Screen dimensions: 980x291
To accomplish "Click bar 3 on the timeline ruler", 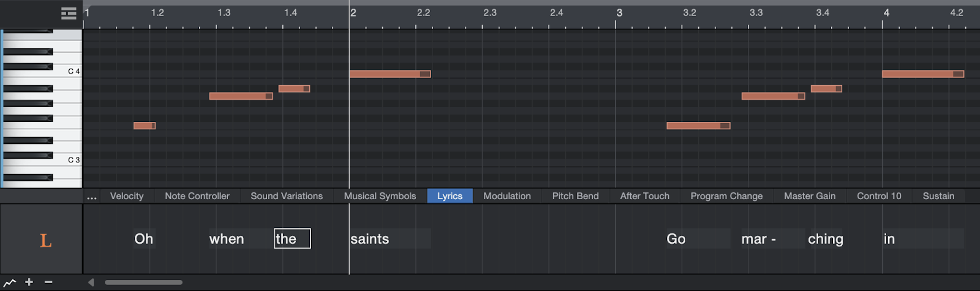I will pos(619,13).
